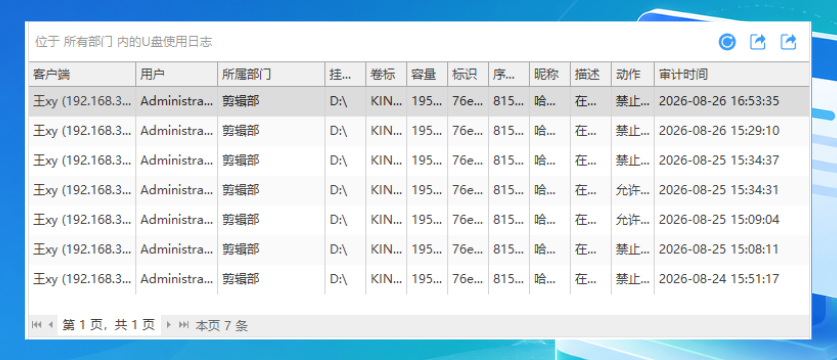Screen dimensions: 837x360
Task: Sort by the 客户端 column header
Action: [82, 74]
